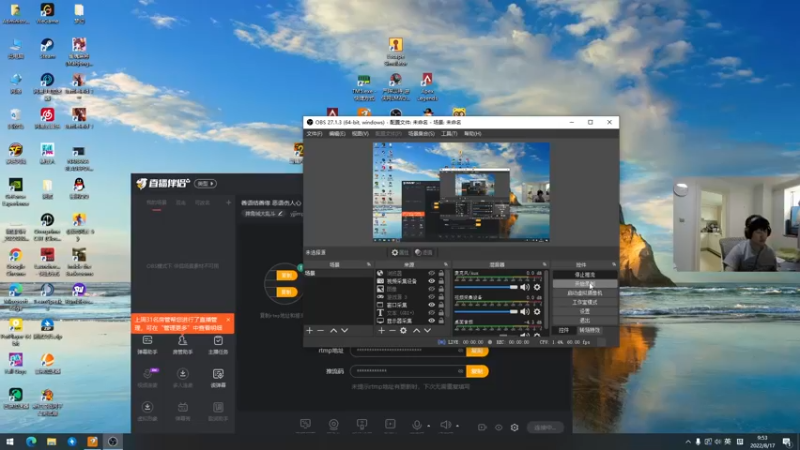800x450 pixels.
Task: Open source Properties gear button above panels
Action: pyautogui.click(x=400, y=253)
